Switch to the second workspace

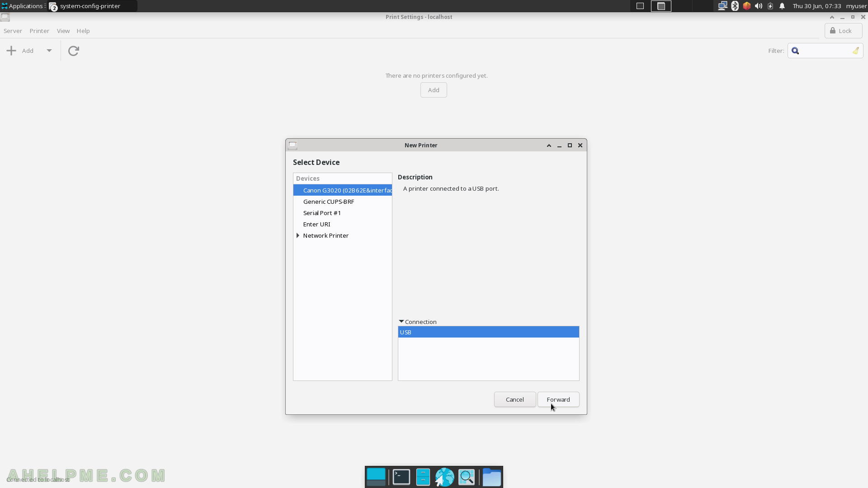661,6
